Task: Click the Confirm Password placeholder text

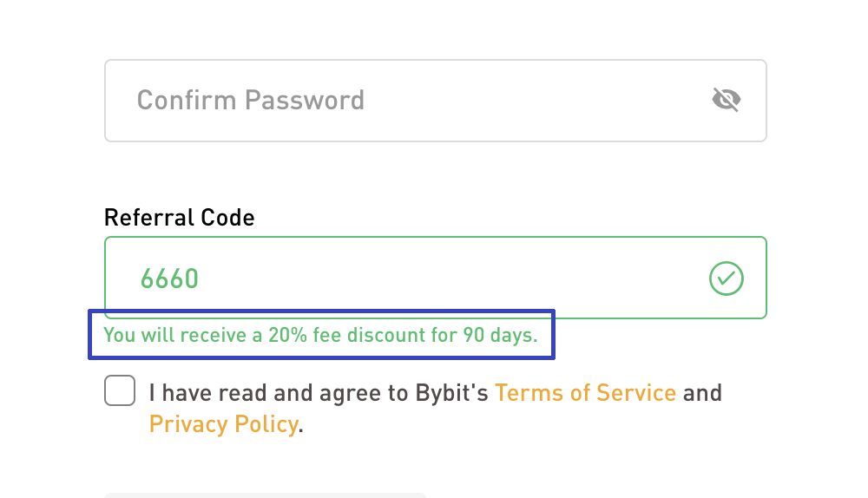Action: [x=250, y=101]
